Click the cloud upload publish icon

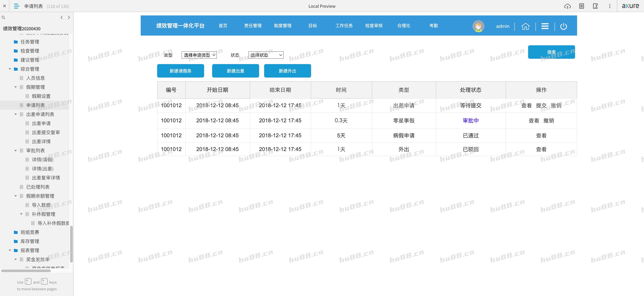coord(567,6)
